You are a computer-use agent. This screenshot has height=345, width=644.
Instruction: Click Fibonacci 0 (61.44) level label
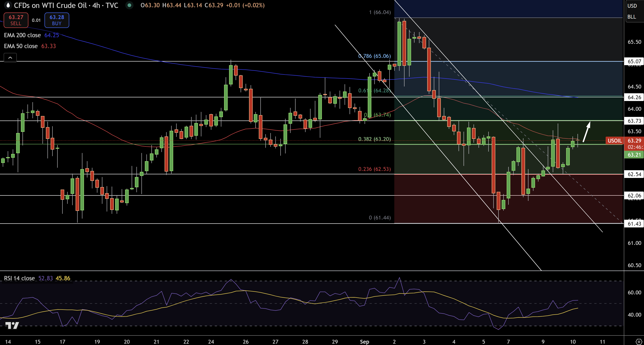point(380,217)
